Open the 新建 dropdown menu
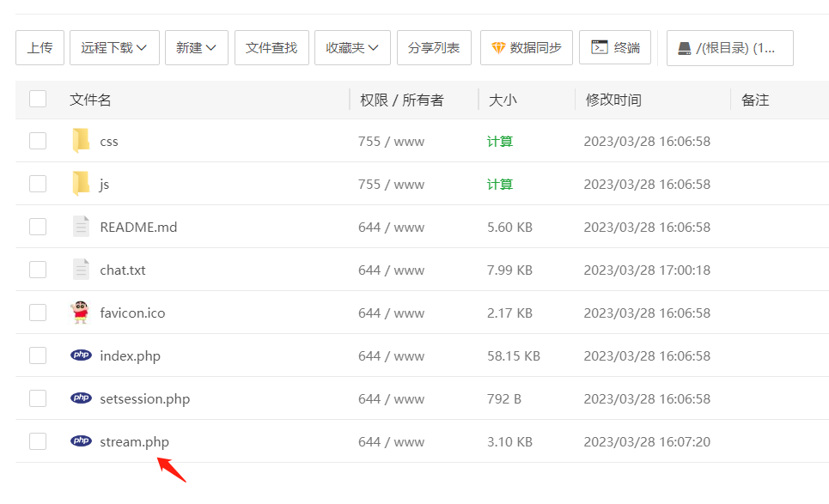The width and height of the screenshot is (829, 504). [x=196, y=48]
